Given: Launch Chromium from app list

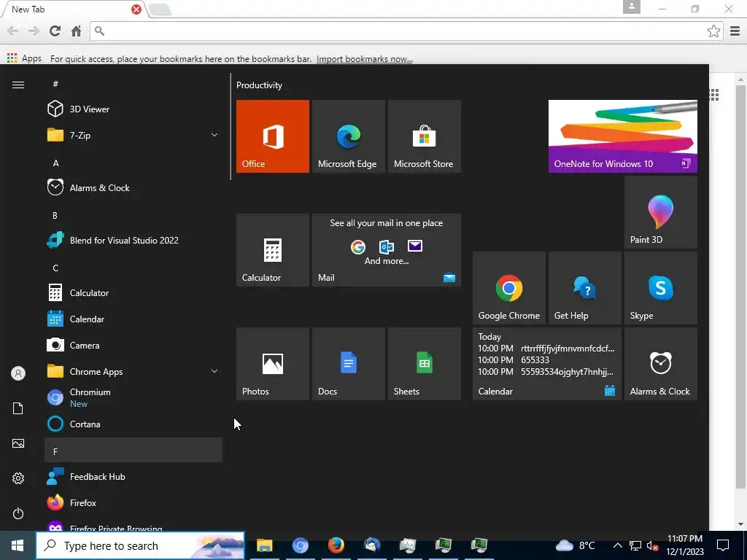Looking at the screenshot, I should pos(133,397).
